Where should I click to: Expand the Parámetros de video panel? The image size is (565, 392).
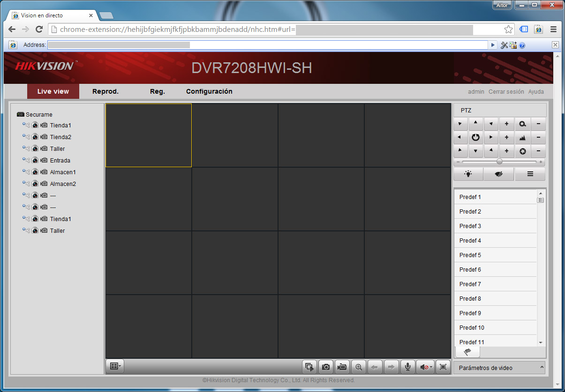tap(499, 368)
